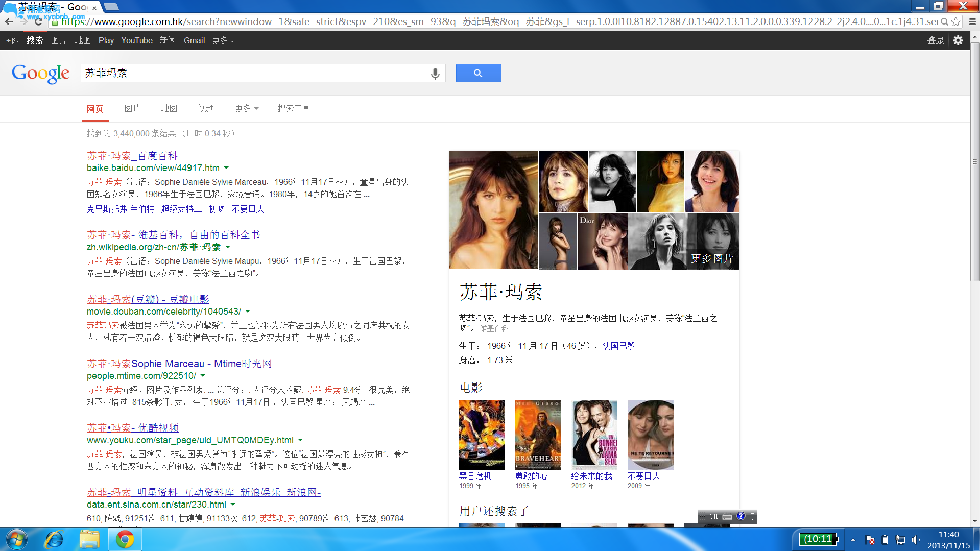This screenshot has height=551, width=980.
Task: Click +你 in the top bar
Action: [x=12, y=40]
